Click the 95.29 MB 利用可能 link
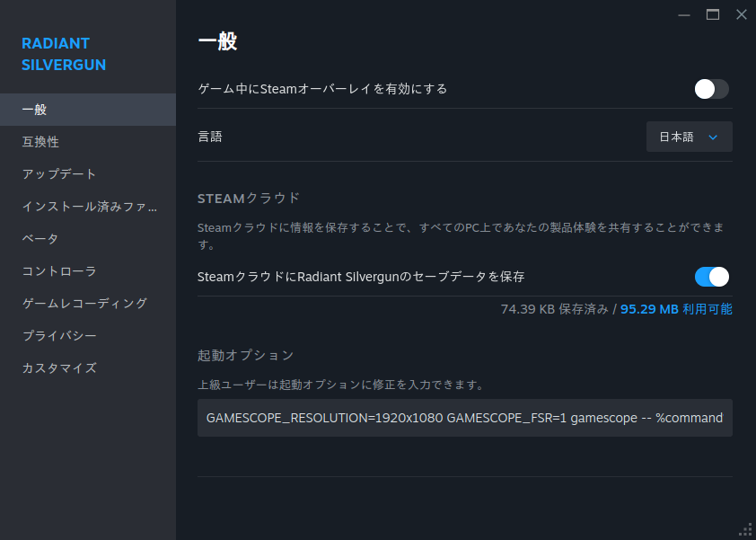Screen dimensions: 756x540 pos(675,308)
